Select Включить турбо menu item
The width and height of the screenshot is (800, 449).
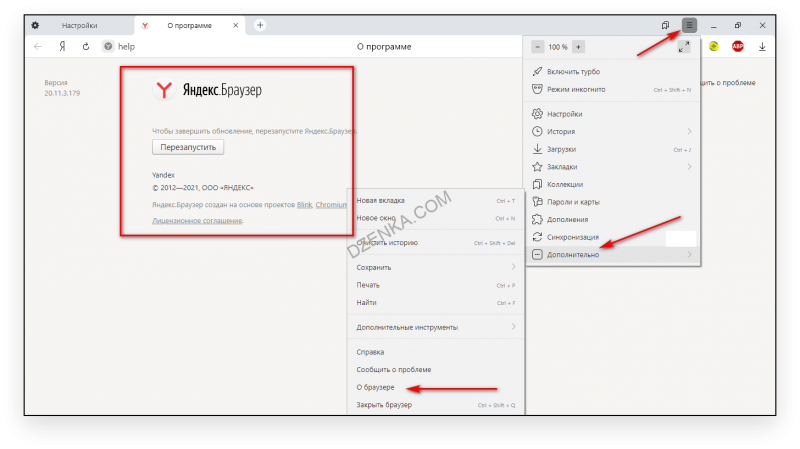(611, 71)
